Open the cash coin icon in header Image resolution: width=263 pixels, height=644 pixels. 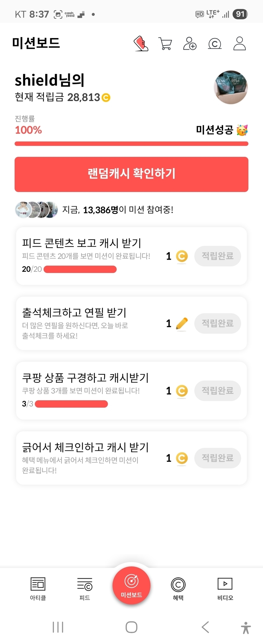(x=215, y=44)
